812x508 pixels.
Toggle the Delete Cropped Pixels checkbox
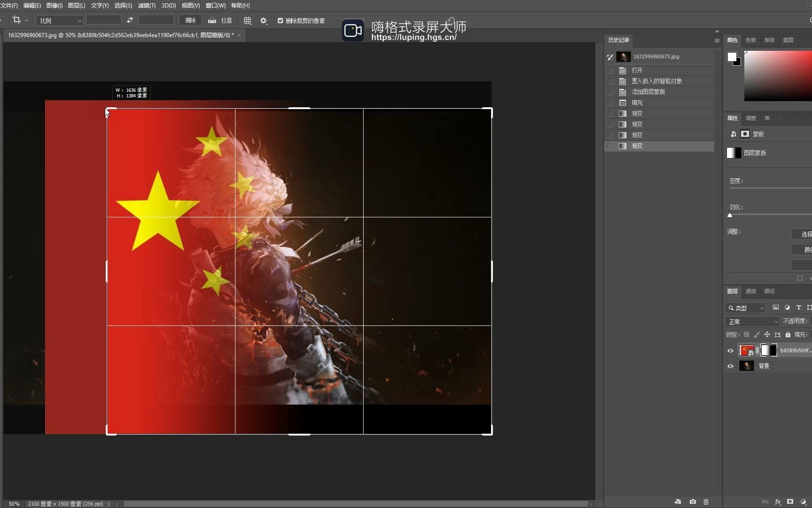coord(281,21)
